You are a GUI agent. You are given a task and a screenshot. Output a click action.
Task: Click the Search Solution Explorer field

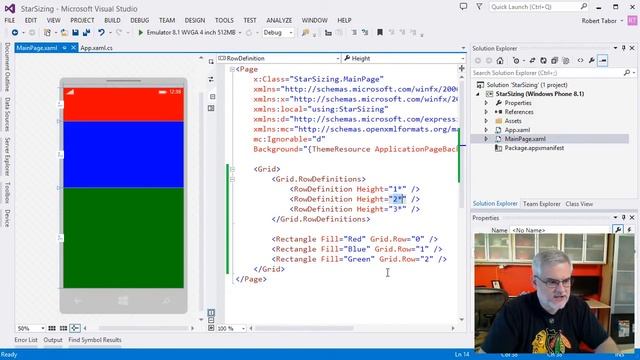tap(547, 73)
